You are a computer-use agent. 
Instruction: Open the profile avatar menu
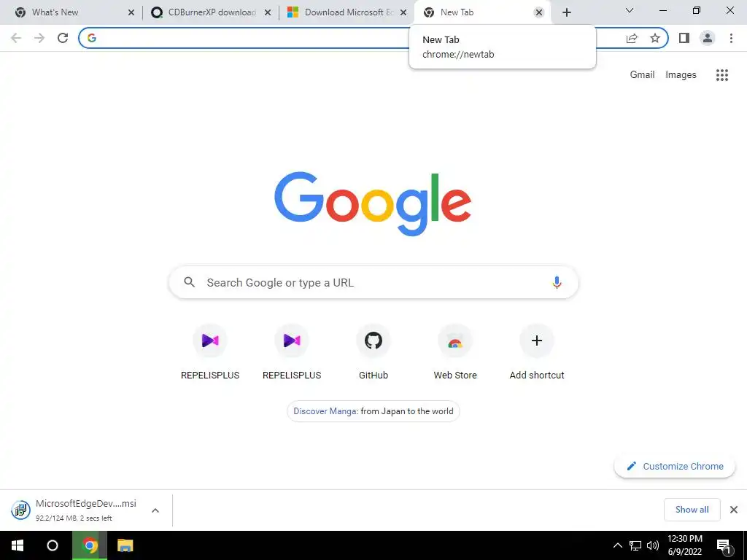pyautogui.click(x=708, y=38)
